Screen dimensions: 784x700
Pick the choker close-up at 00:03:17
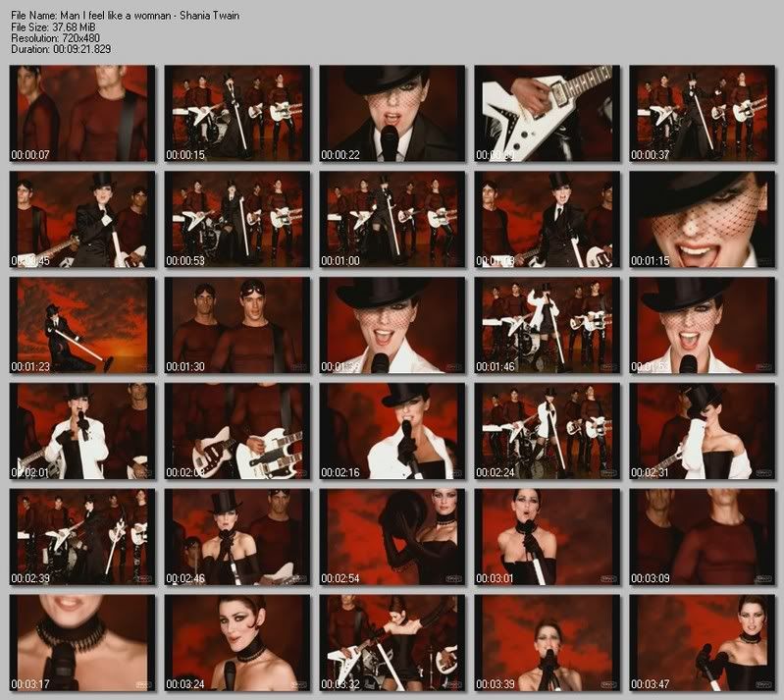[x=82, y=644]
